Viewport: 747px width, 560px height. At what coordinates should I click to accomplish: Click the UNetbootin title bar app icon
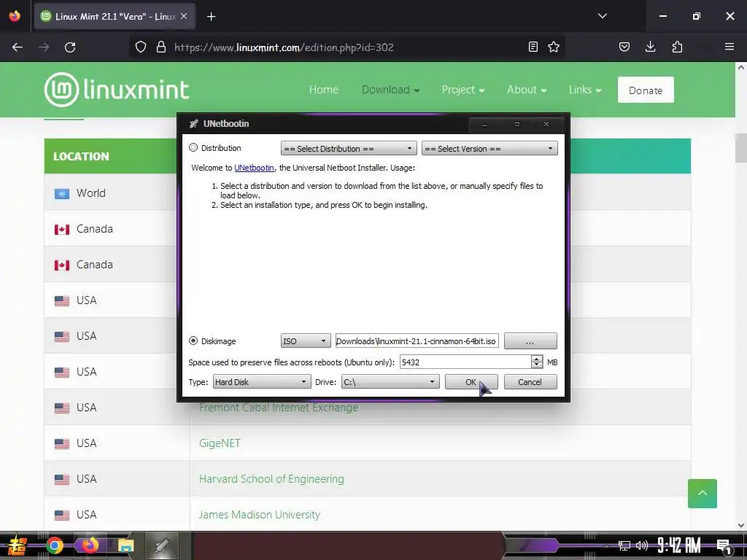click(193, 124)
